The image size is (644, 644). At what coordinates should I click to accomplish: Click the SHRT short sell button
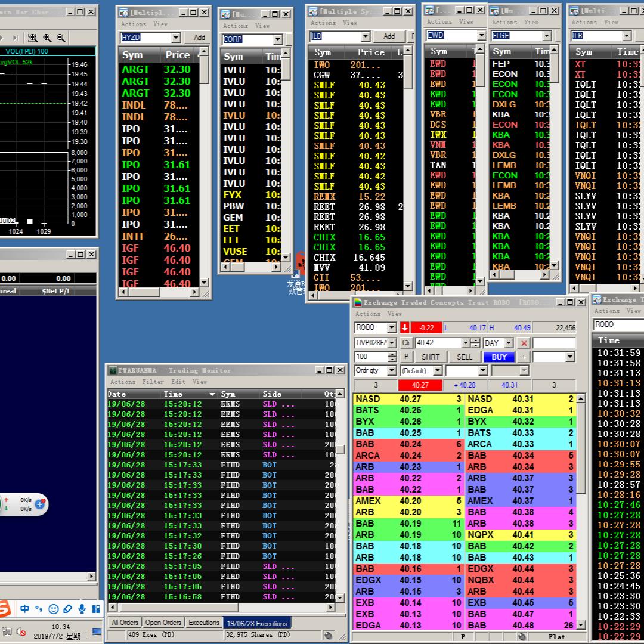430,357
